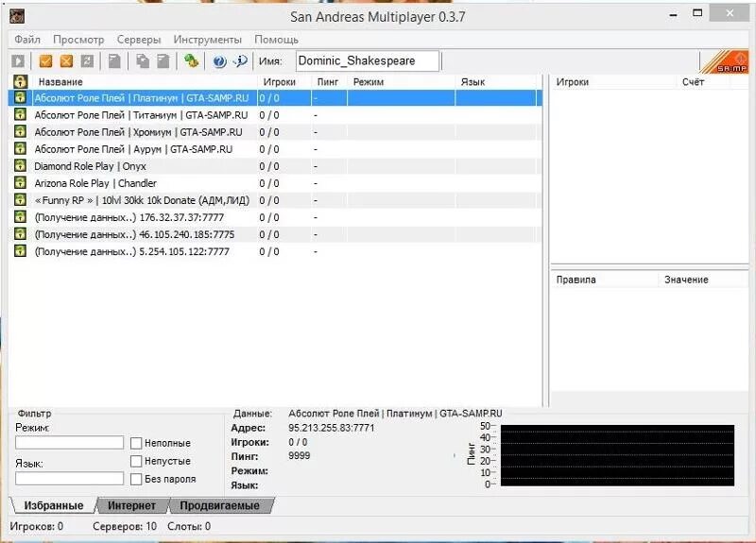Screen dimensions: 756x543
Task: Switch to the Продвигаемые tab
Action: click(x=220, y=505)
